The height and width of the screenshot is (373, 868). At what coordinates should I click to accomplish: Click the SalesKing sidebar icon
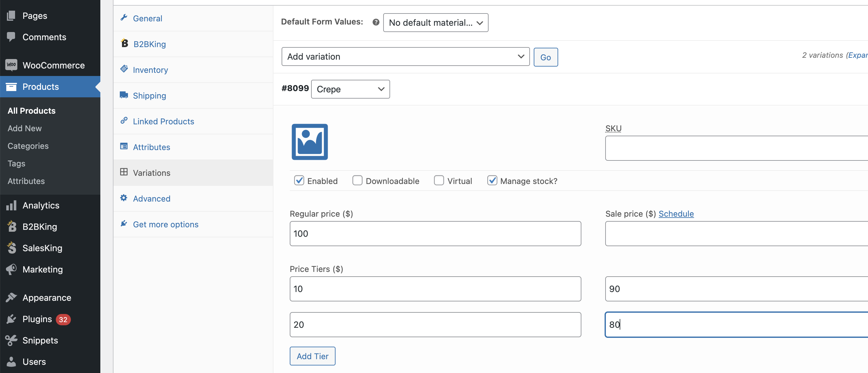(12, 247)
